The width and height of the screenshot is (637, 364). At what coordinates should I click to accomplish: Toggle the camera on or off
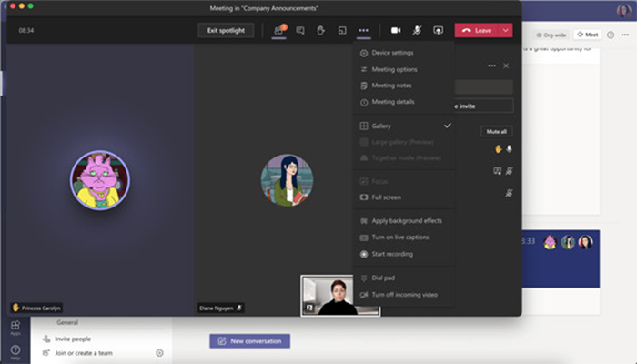[x=396, y=30]
